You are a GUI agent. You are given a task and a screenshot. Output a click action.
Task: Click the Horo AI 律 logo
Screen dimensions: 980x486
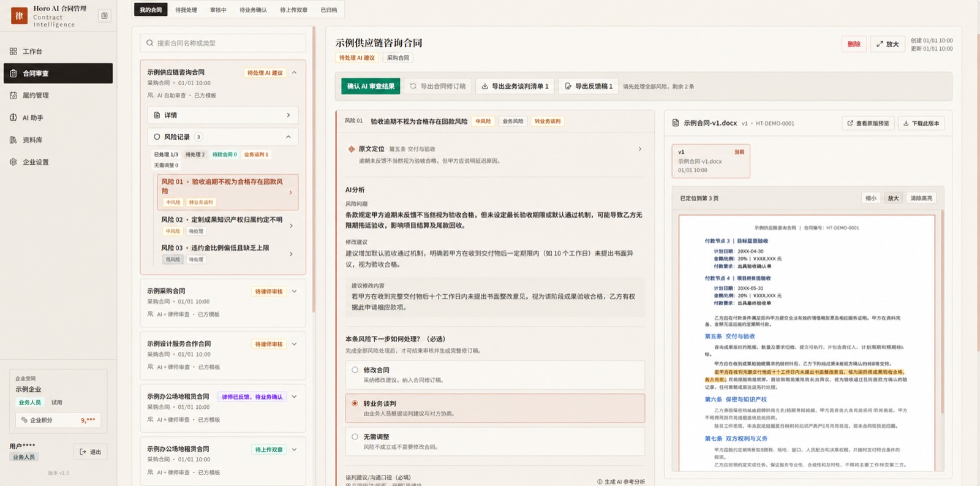[19, 16]
